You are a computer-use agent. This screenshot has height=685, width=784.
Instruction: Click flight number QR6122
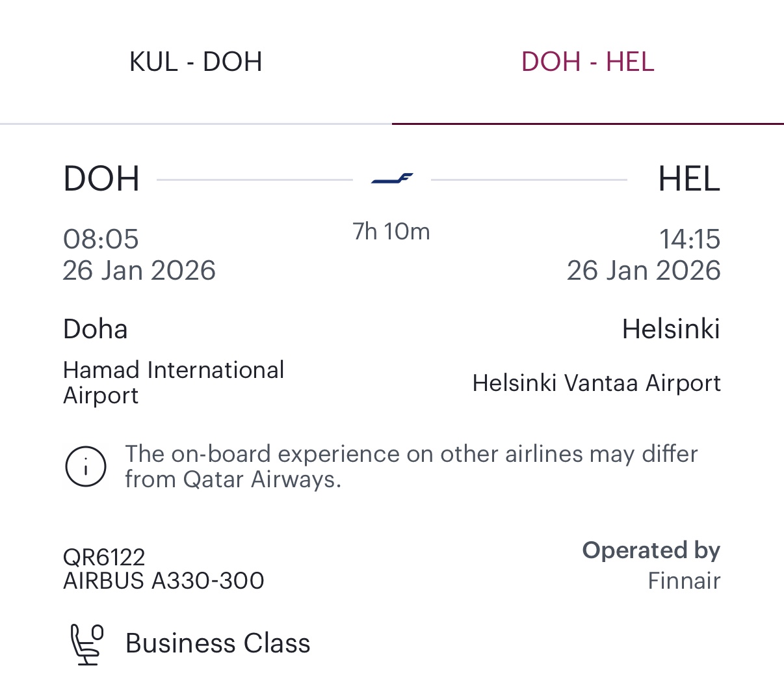pos(104,557)
